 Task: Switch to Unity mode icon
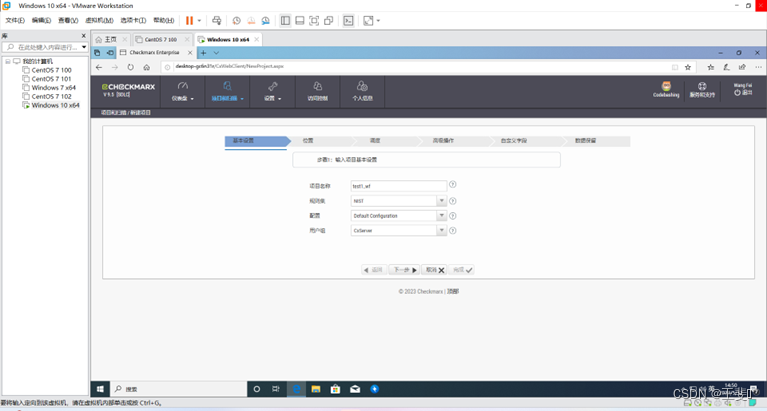[329, 21]
